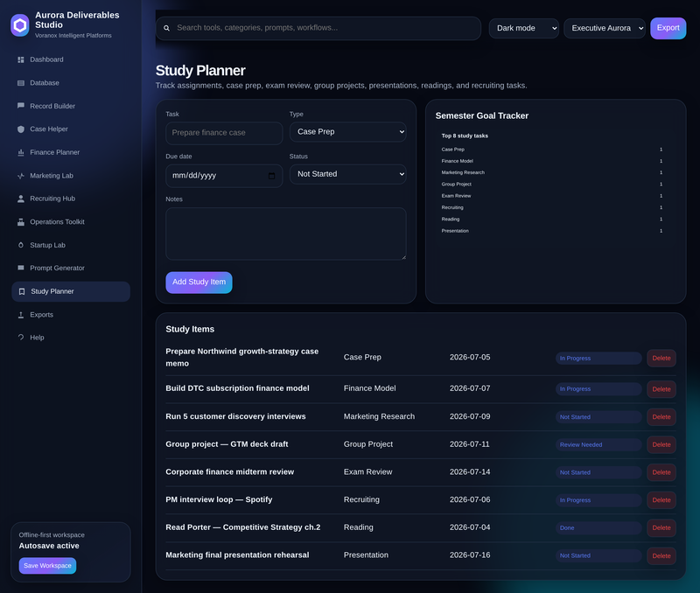Delete the Run 5 customer discovery interviews item

(x=661, y=417)
